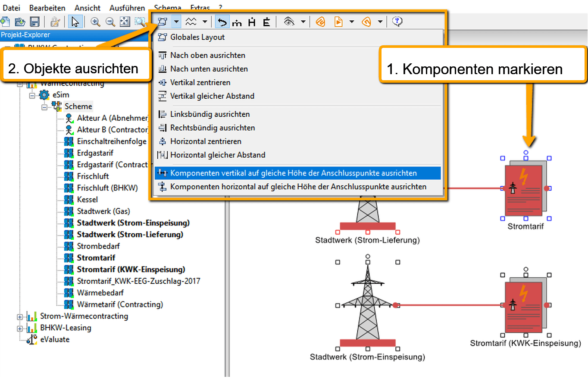Click the open project folder icon

coord(20,22)
